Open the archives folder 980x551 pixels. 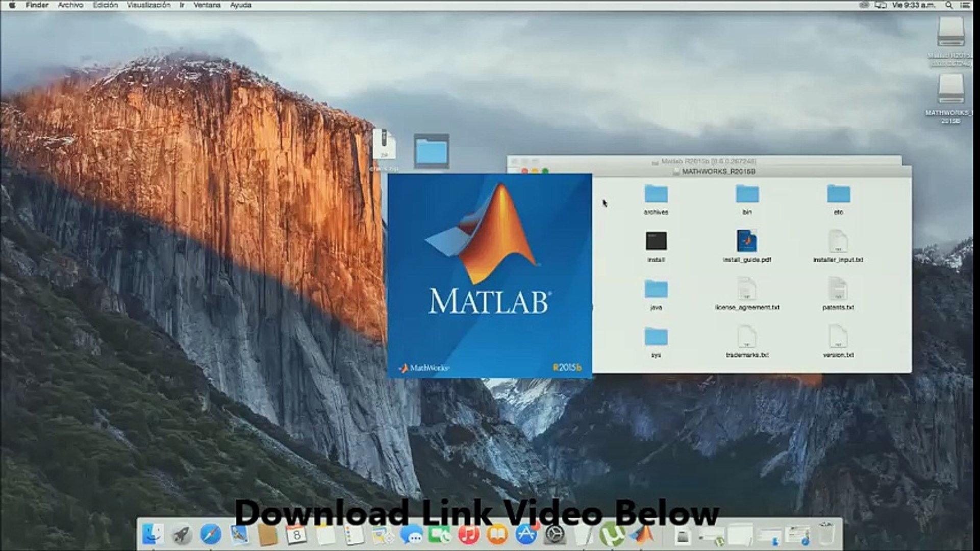656,194
